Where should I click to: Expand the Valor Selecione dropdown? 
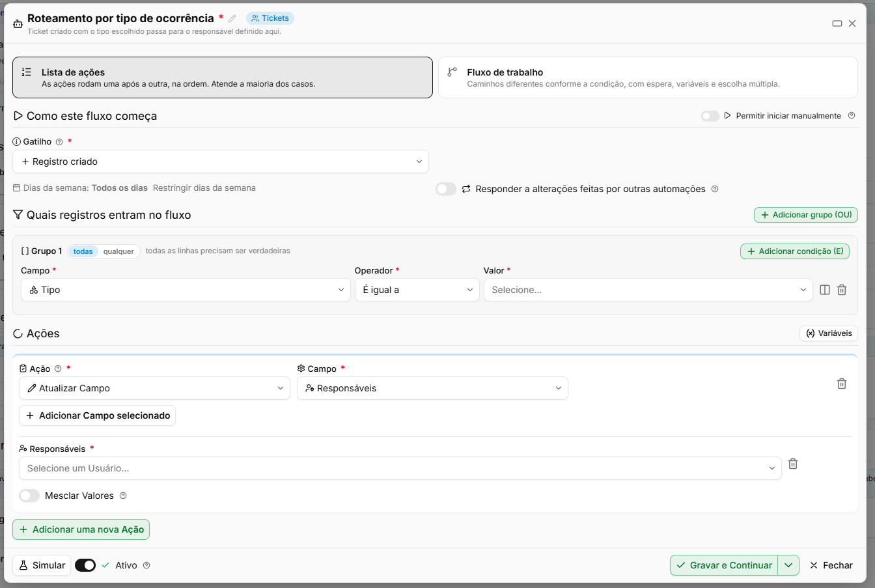(648, 290)
